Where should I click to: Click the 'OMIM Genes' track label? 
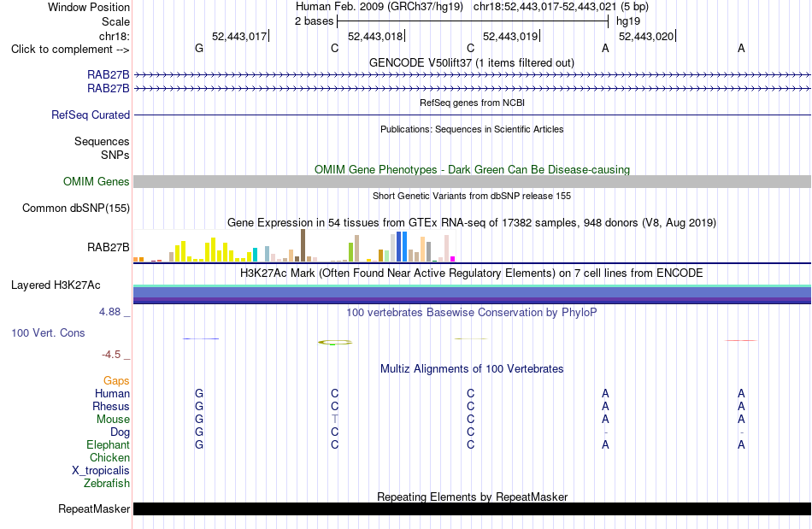pos(96,182)
